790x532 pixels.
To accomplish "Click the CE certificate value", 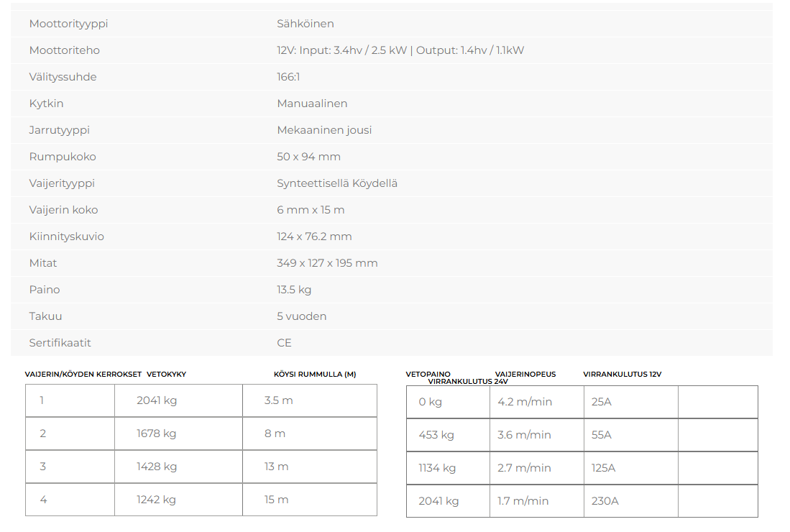I will tap(284, 343).
